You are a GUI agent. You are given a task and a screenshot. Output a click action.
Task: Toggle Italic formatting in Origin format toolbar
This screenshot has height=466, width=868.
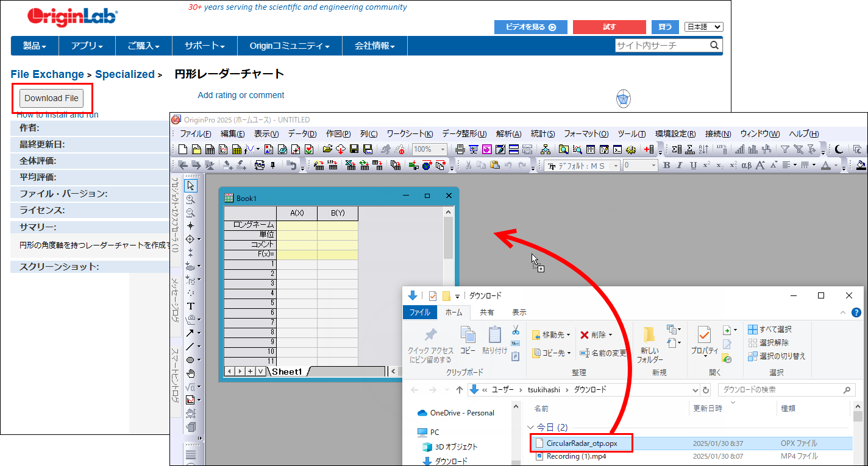tap(680, 165)
